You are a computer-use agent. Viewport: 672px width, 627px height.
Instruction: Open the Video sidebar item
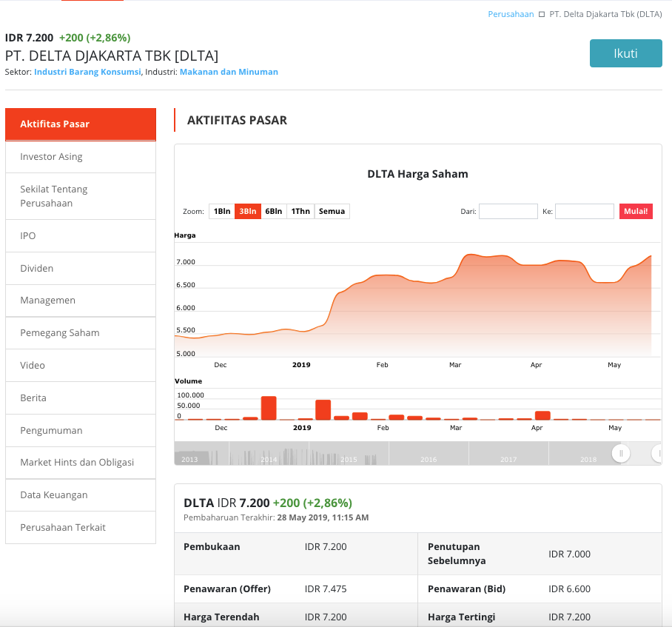(81, 366)
